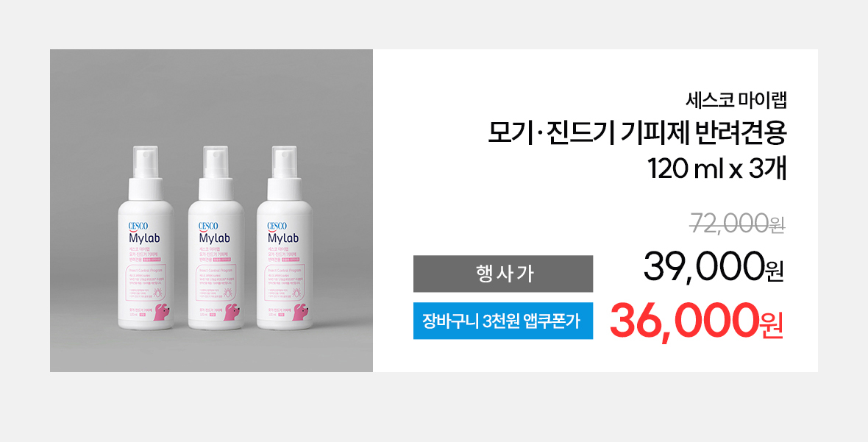Click the CESCO logo on middle bottle

click(208, 226)
